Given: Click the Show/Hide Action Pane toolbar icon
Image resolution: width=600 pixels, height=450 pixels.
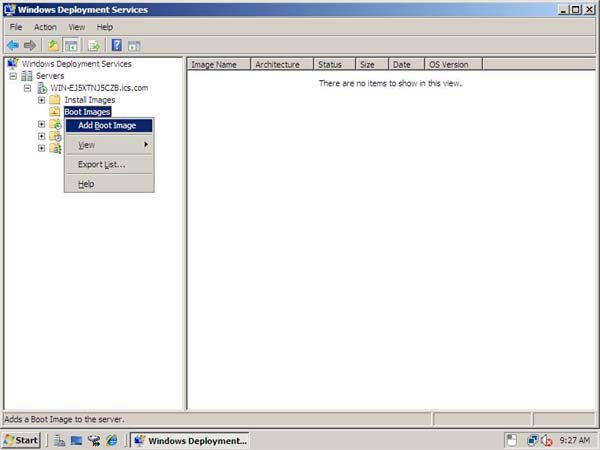Looking at the screenshot, I should tap(134, 46).
